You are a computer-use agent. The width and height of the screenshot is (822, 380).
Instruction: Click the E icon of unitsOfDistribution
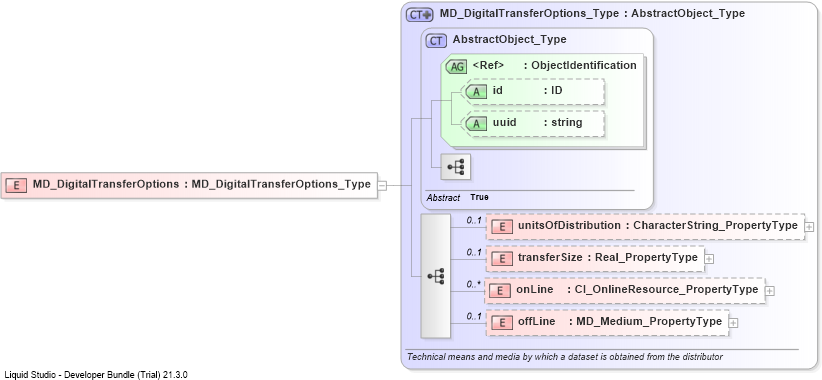502,227
